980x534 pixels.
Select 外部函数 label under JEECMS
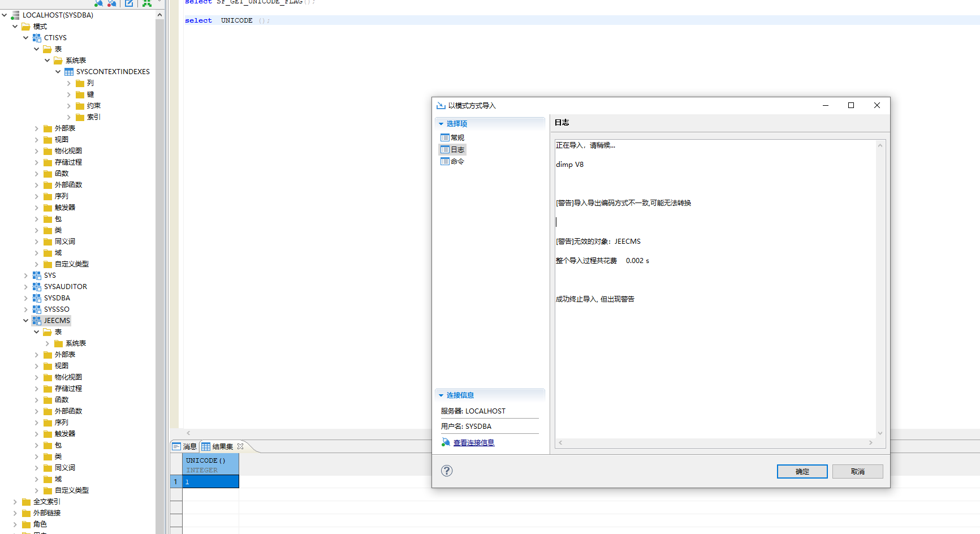point(68,411)
